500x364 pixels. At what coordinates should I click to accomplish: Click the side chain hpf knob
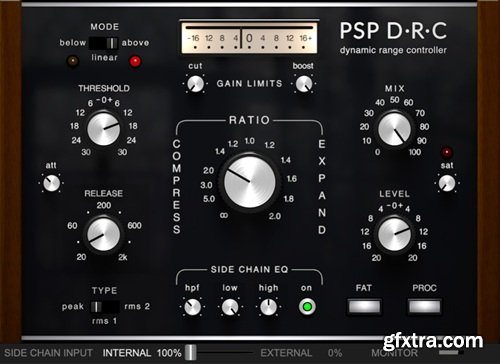(193, 307)
